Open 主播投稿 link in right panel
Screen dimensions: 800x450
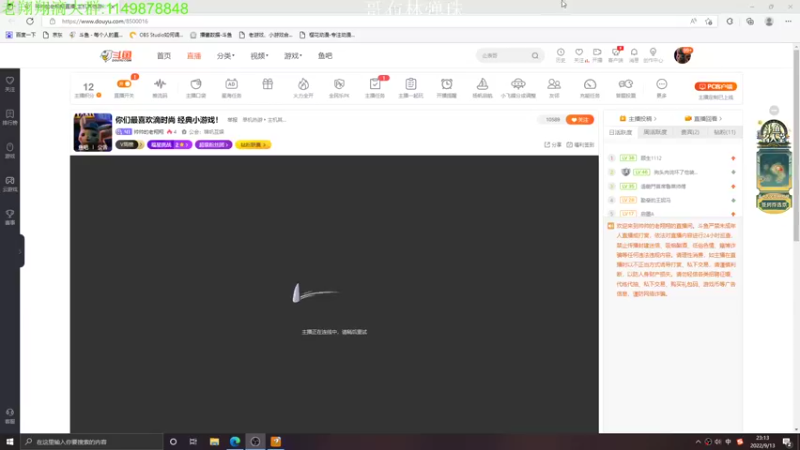point(638,118)
